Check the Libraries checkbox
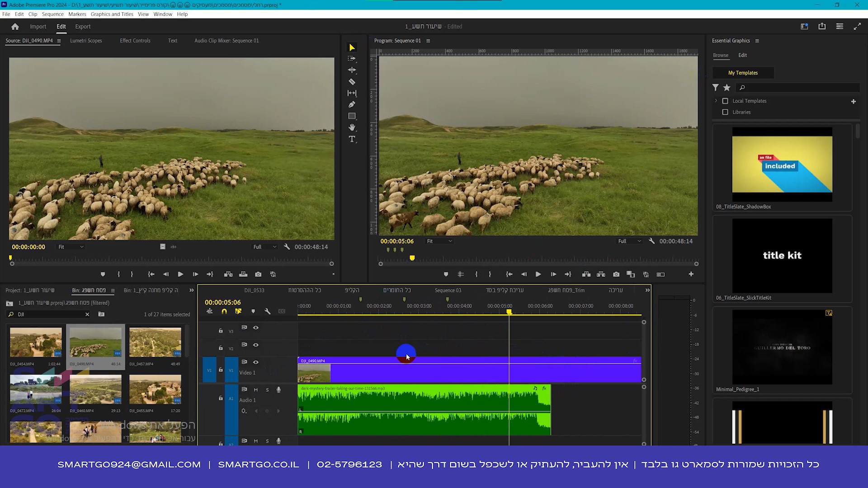The image size is (868, 488). [x=725, y=112]
